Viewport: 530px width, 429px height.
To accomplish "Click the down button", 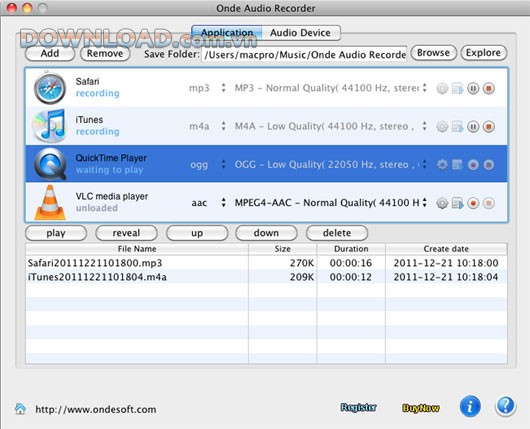I will pyautogui.click(x=266, y=233).
